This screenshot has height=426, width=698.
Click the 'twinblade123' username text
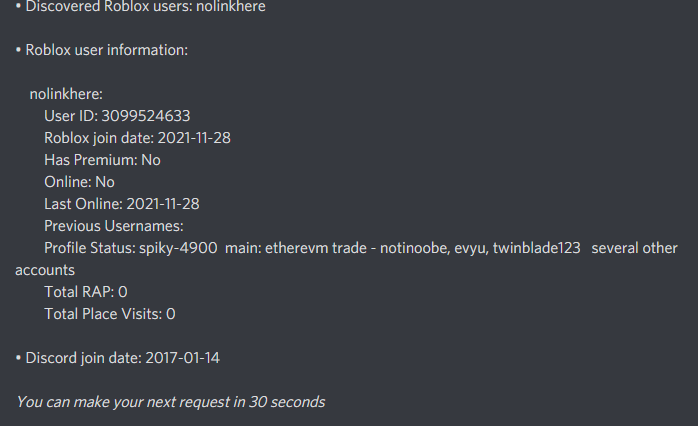point(536,248)
